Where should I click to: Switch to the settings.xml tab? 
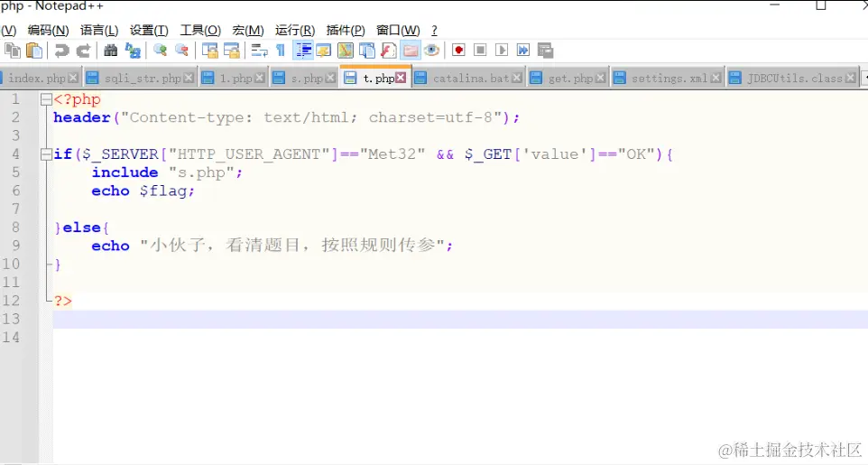669,79
